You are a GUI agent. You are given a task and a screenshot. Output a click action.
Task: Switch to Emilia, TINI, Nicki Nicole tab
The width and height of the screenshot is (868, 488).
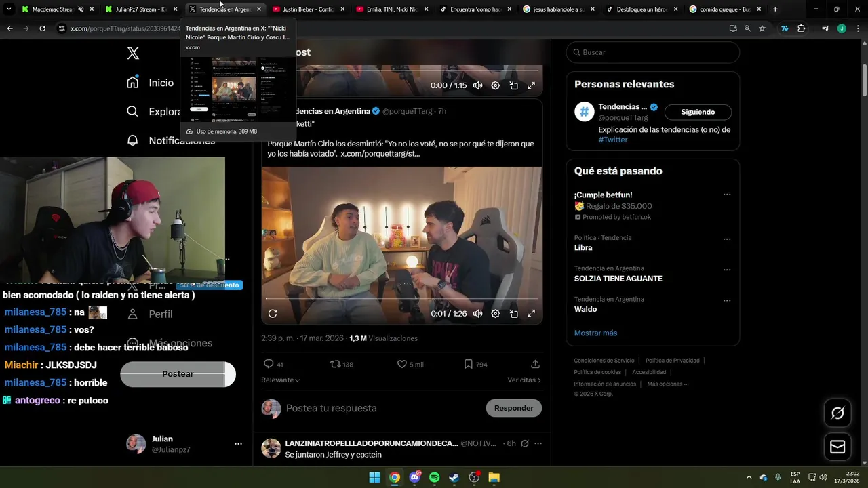tap(392, 9)
